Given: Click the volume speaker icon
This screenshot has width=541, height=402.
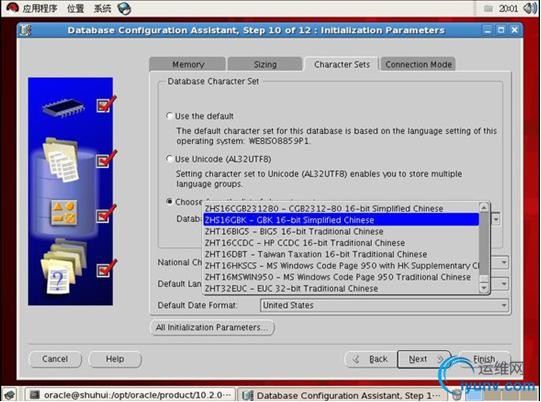Looking at the screenshot, I should point(529,8).
